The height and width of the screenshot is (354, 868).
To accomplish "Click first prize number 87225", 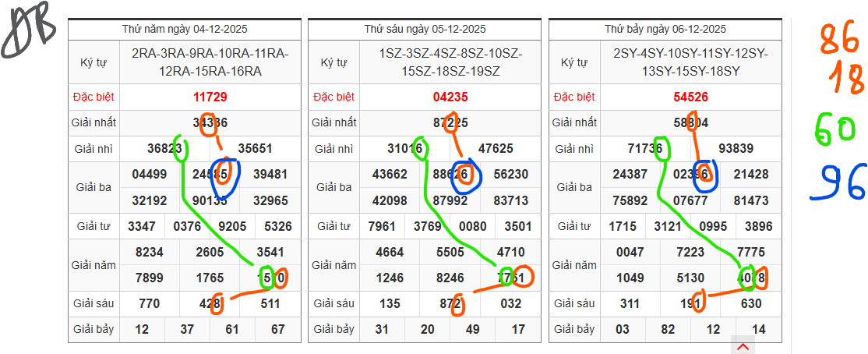I will tap(450, 123).
